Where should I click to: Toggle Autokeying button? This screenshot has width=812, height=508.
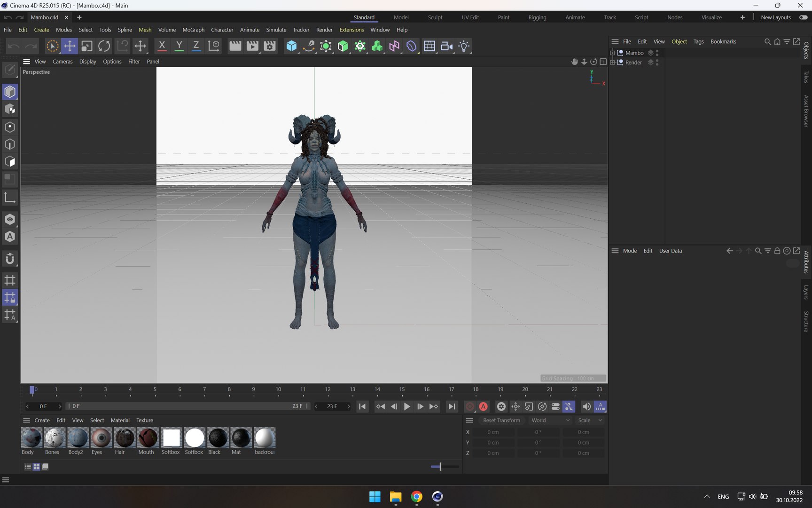483,406
